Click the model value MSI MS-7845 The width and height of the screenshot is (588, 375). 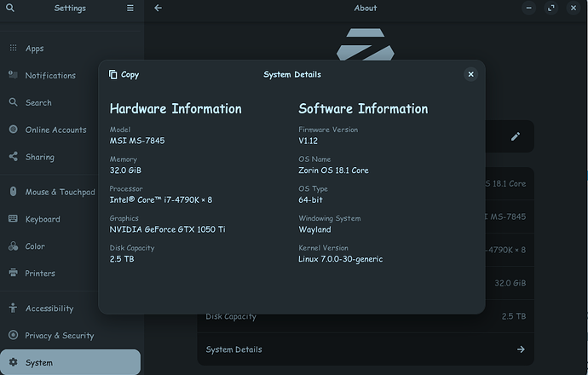pos(137,141)
